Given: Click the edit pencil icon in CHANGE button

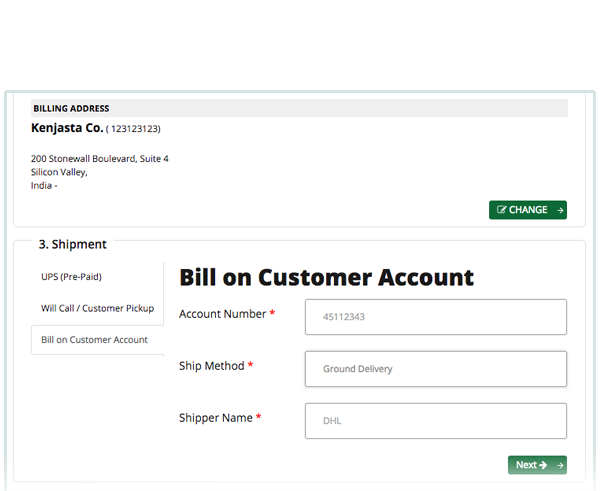Looking at the screenshot, I should [x=500, y=210].
